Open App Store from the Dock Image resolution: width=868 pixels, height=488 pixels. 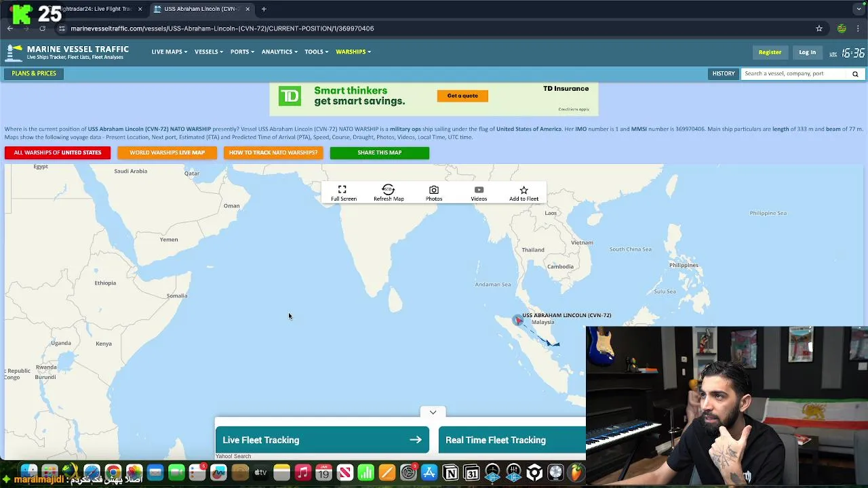click(429, 472)
